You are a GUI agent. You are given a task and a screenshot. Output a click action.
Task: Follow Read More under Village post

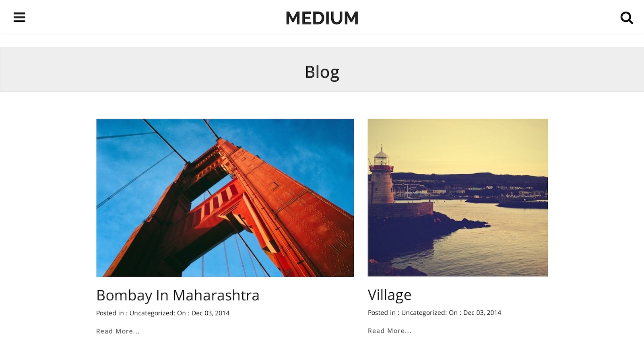(x=390, y=331)
